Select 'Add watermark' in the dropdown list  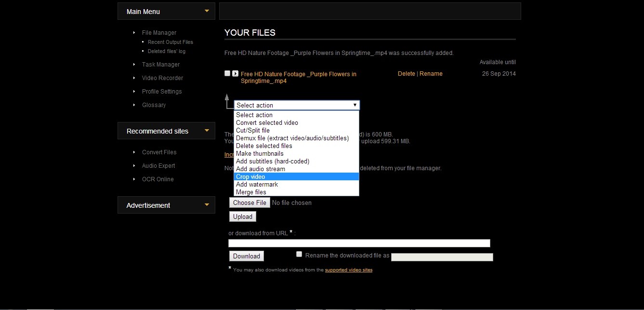(257, 185)
